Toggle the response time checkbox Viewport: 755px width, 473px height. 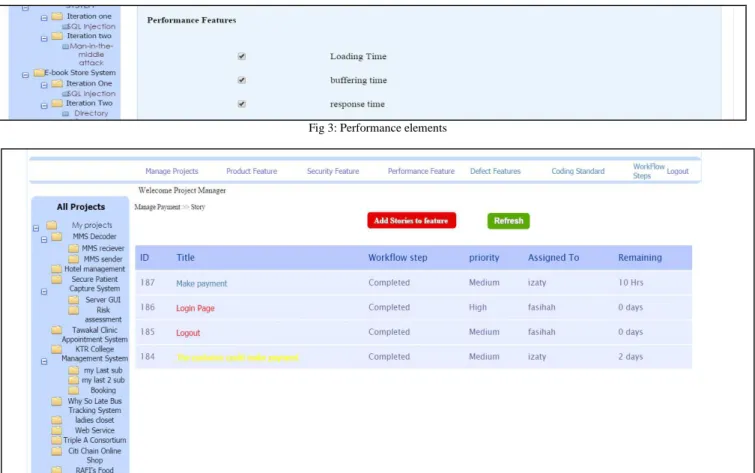coord(242,104)
